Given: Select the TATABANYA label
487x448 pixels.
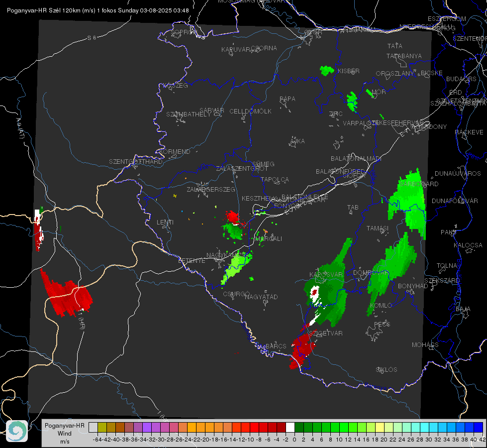Looking at the screenshot, I should 404,56.
